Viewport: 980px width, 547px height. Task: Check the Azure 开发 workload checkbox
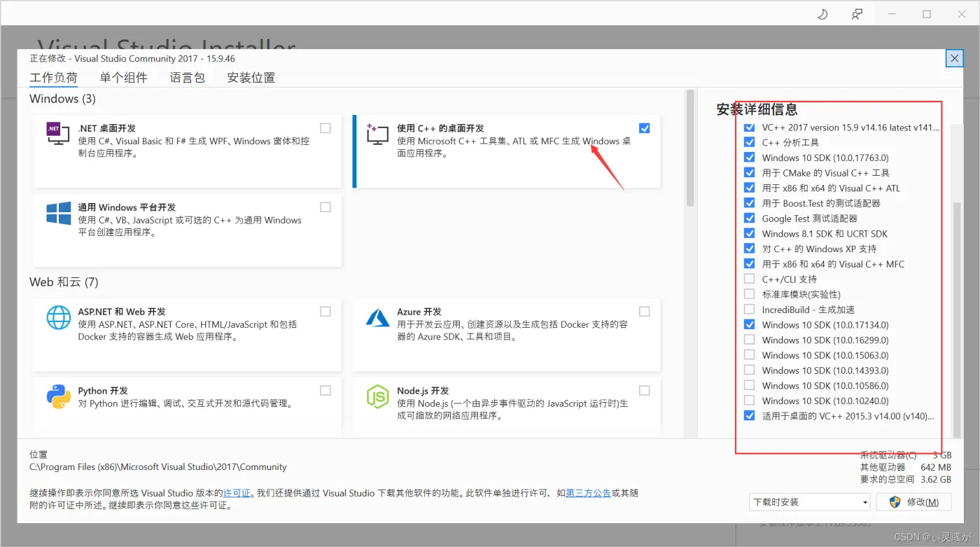point(645,312)
